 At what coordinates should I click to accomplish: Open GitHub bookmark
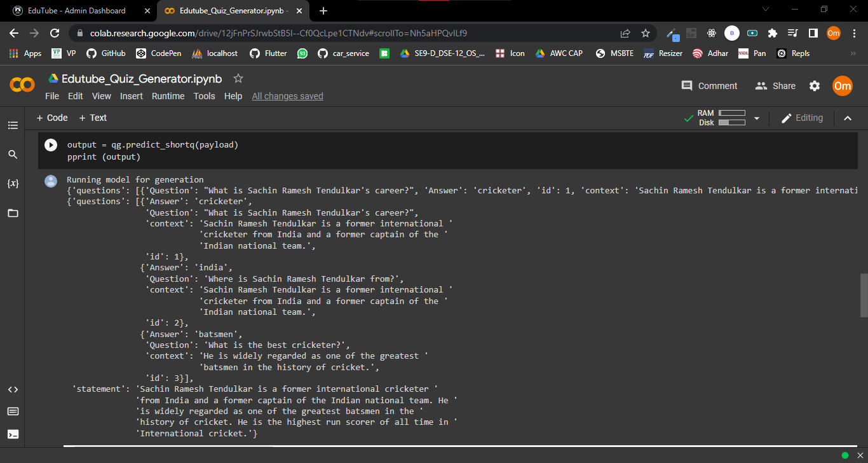106,53
